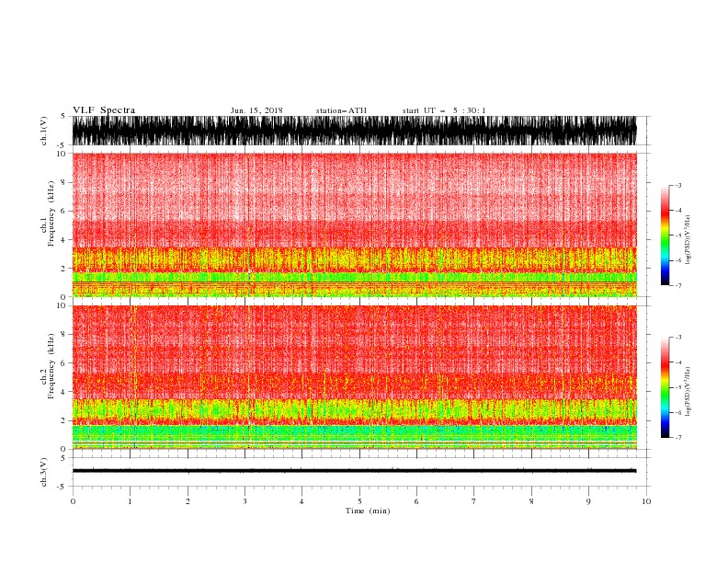
Task: Click the "Time (min)" axis label
Action: 368,511
